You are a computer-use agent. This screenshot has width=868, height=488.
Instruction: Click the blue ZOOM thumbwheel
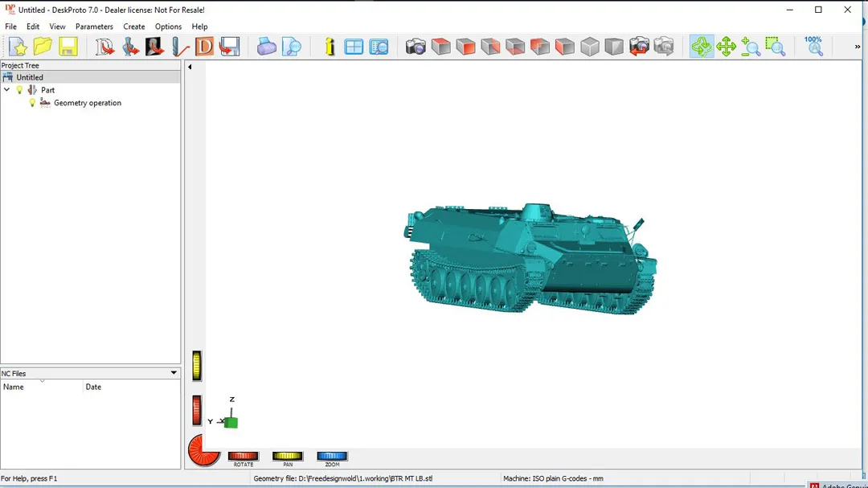332,456
